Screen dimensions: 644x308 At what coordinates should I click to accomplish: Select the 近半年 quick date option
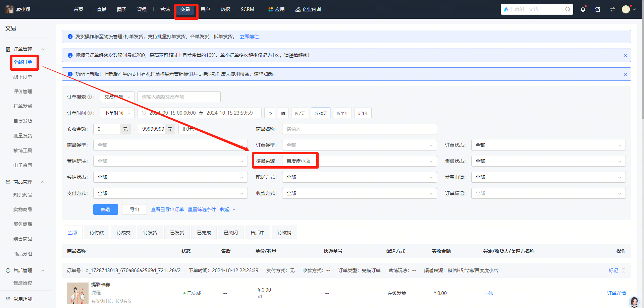[x=342, y=113]
